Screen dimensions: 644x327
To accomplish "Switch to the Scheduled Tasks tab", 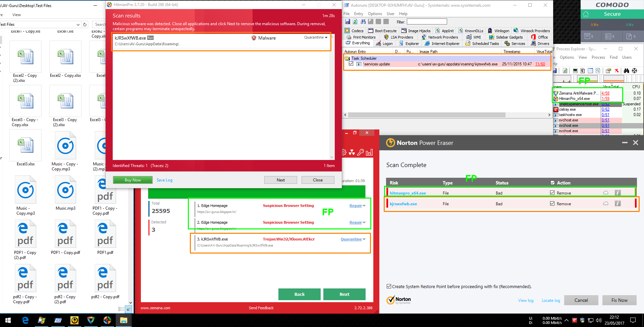I will click(x=482, y=44).
